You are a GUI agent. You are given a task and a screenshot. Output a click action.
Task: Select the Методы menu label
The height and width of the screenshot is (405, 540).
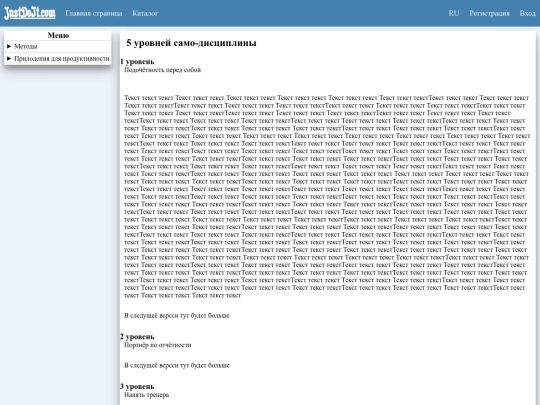pos(26,46)
